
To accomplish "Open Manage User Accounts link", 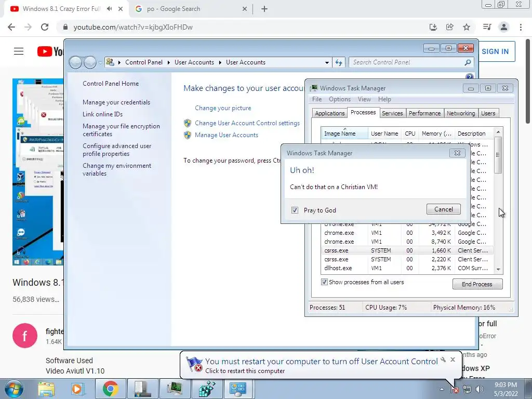I will coord(227,135).
